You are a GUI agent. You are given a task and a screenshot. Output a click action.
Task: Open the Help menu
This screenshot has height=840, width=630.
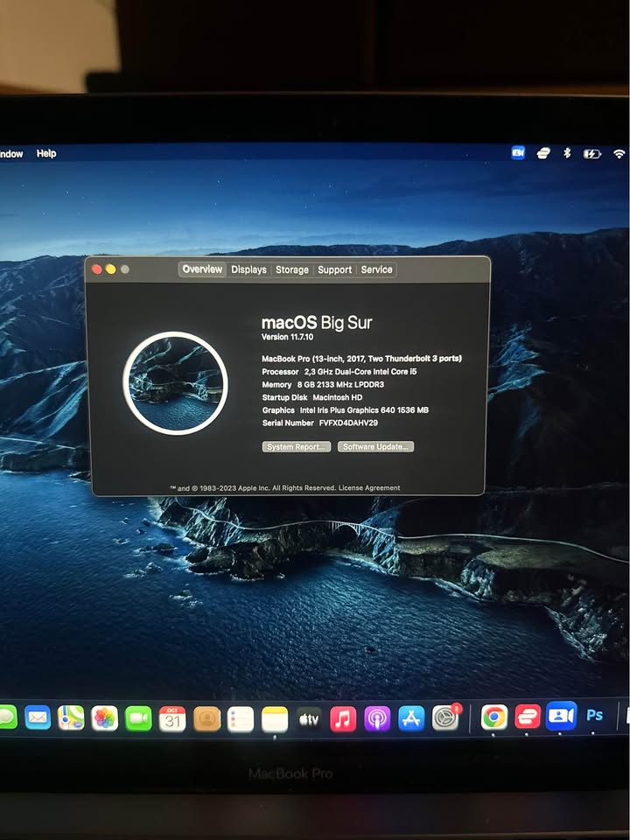[x=46, y=154]
